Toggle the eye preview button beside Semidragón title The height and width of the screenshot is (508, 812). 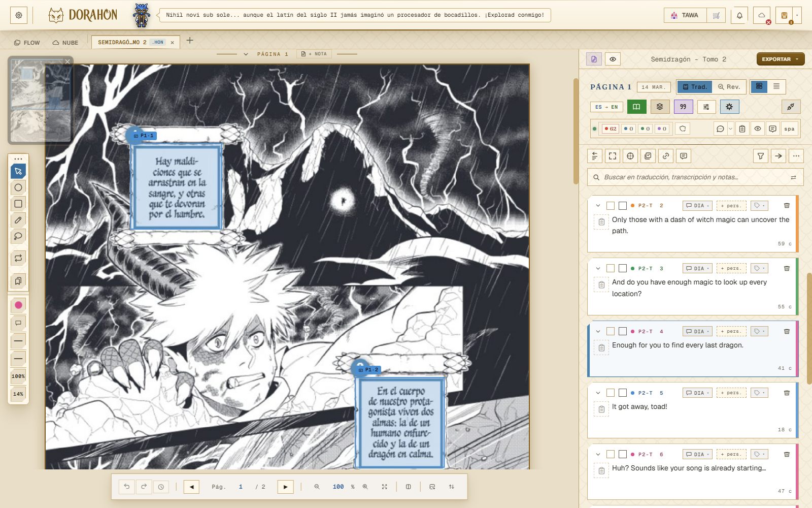click(613, 59)
